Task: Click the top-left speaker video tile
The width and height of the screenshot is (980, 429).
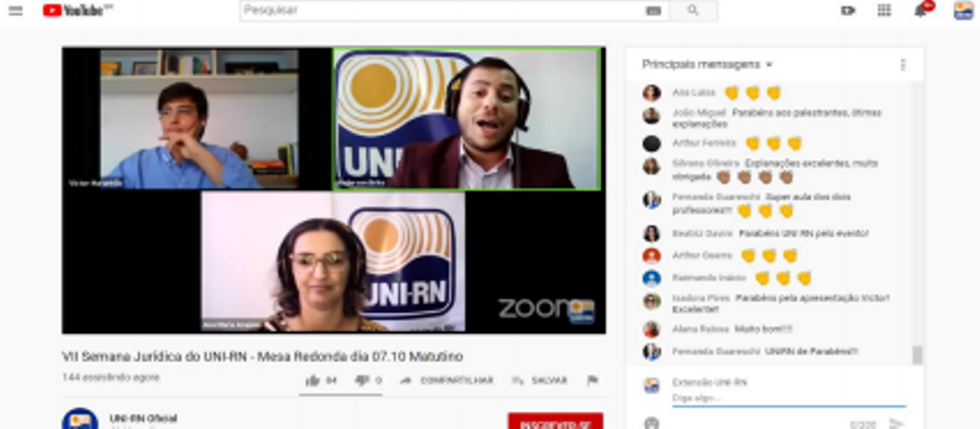Action: point(199,120)
